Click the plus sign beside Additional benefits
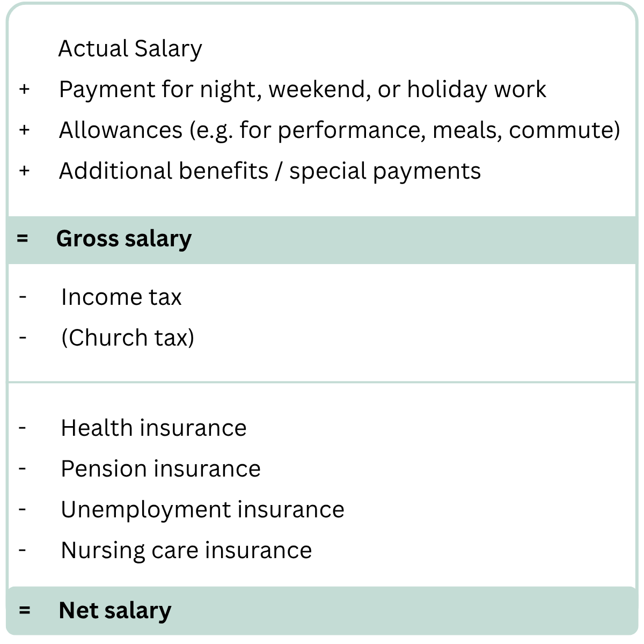This screenshot has width=644, height=644. pyautogui.click(x=24, y=171)
